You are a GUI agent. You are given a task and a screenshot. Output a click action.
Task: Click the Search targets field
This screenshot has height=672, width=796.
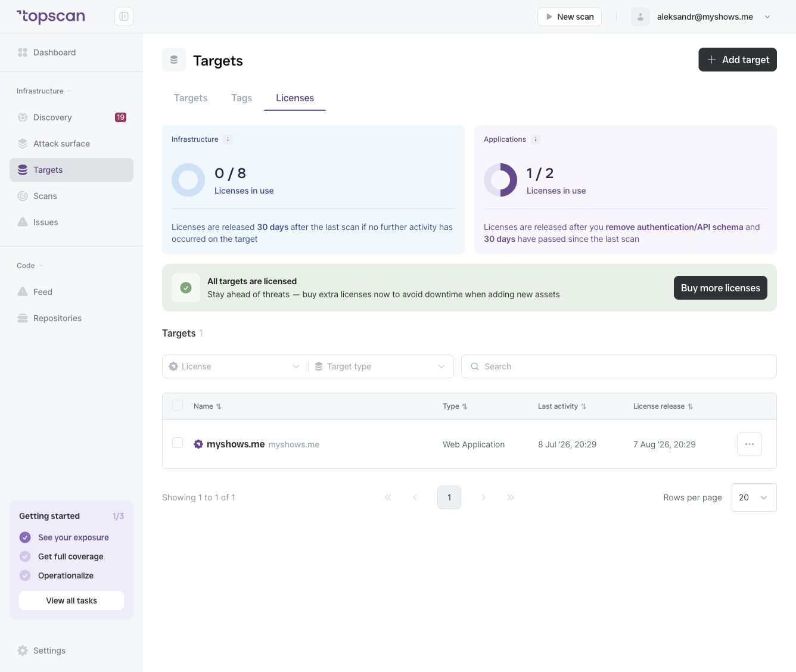click(x=619, y=366)
